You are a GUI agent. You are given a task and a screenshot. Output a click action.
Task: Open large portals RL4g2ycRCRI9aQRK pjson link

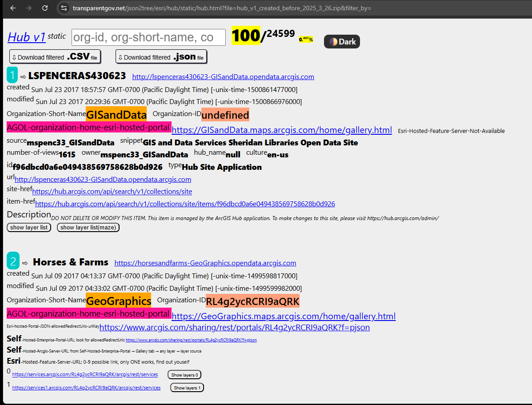point(235,327)
